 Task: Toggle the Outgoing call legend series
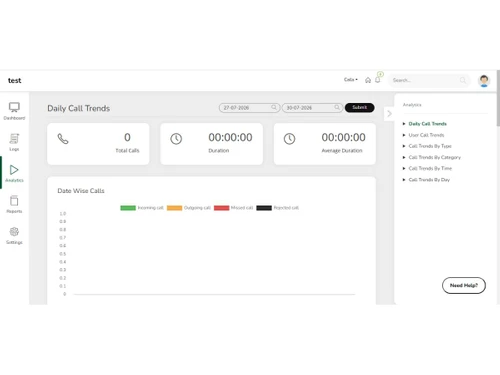tap(189, 208)
